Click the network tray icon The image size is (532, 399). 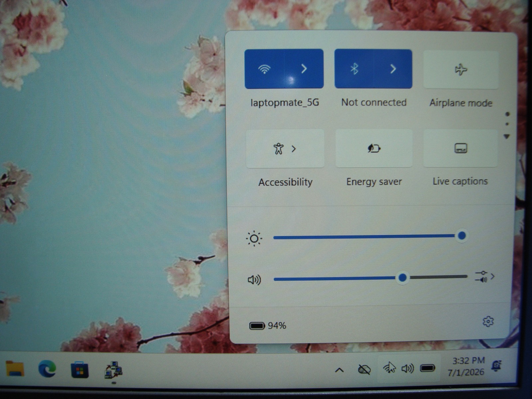click(x=389, y=368)
